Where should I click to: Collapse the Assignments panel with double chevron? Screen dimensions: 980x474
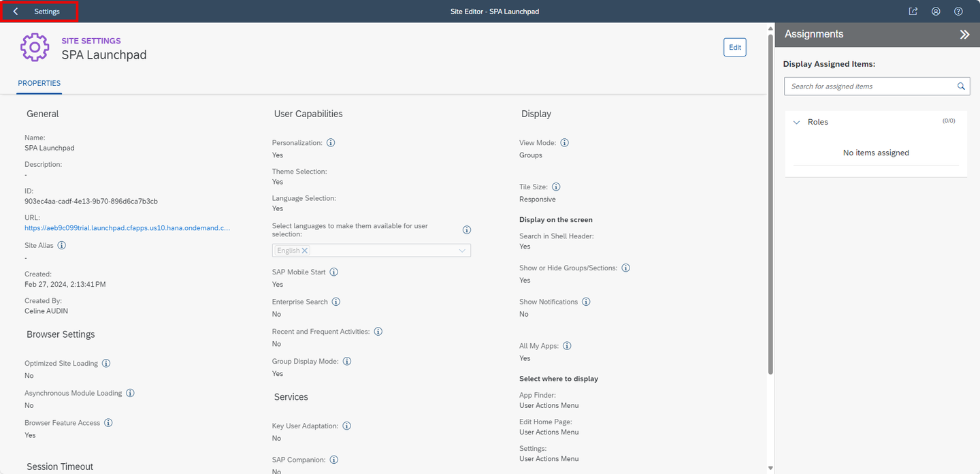[x=964, y=34]
